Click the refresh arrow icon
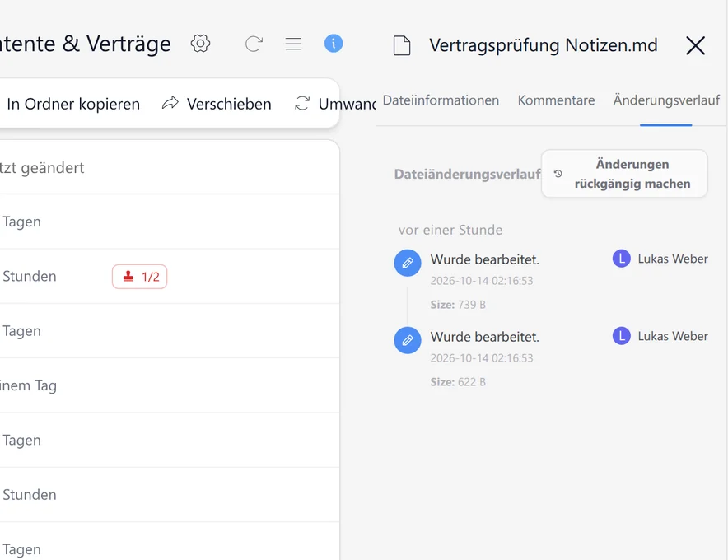 point(254,44)
